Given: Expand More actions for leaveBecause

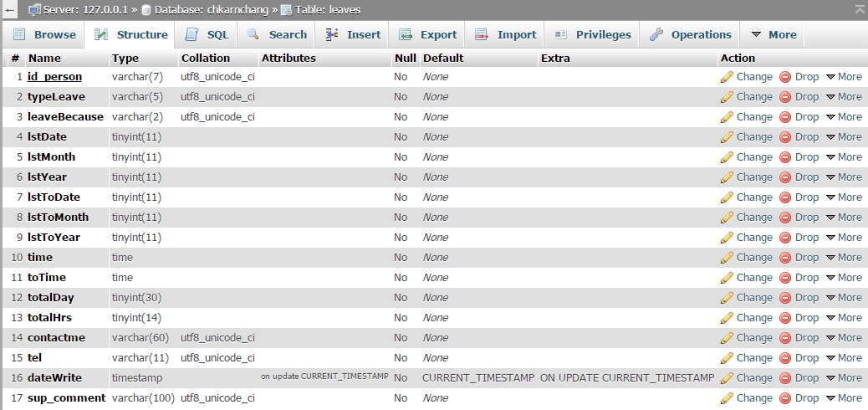Looking at the screenshot, I should pyautogui.click(x=844, y=117).
